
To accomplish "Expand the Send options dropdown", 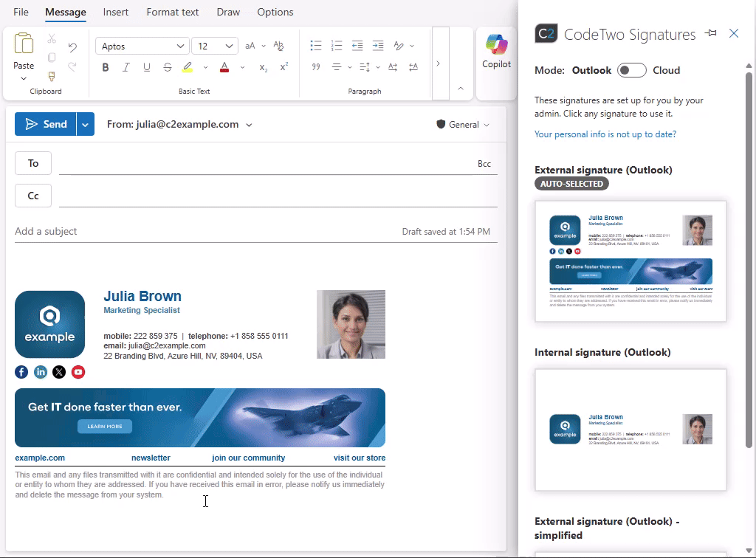I will [x=86, y=124].
